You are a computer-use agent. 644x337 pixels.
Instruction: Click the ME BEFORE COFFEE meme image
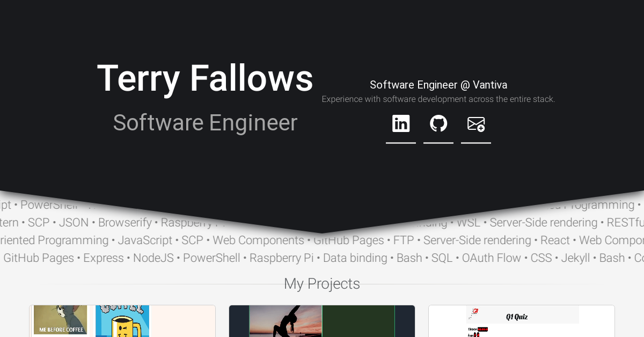tap(60, 320)
